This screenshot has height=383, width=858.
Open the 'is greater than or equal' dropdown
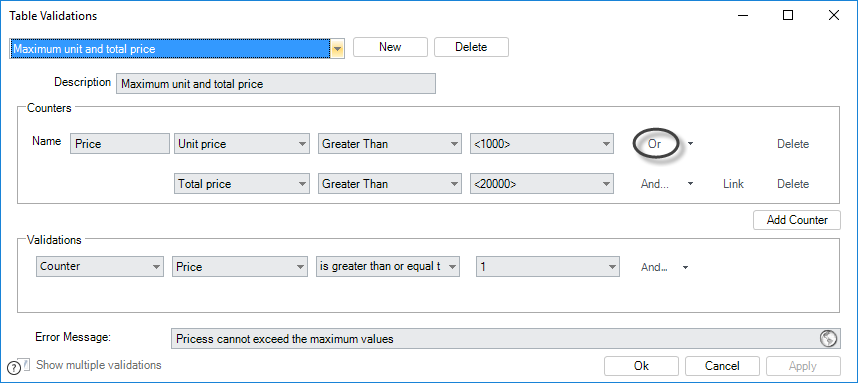point(388,266)
